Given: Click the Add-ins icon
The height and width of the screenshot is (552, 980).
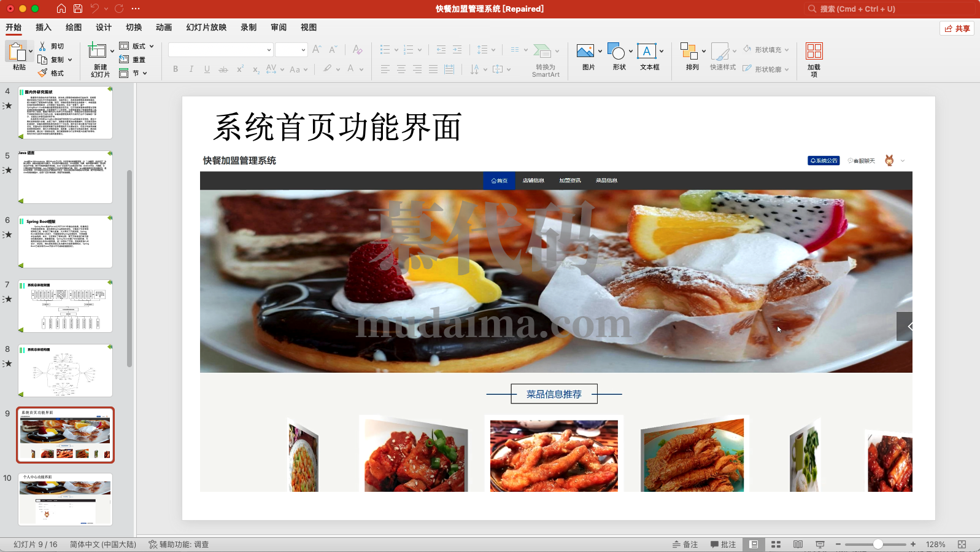Looking at the screenshot, I should pyautogui.click(x=814, y=50).
